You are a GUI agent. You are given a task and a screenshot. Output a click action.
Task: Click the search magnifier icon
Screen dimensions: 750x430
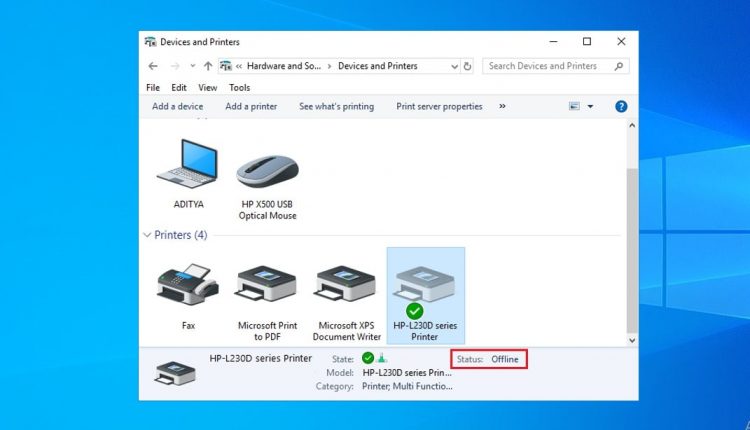619,66
